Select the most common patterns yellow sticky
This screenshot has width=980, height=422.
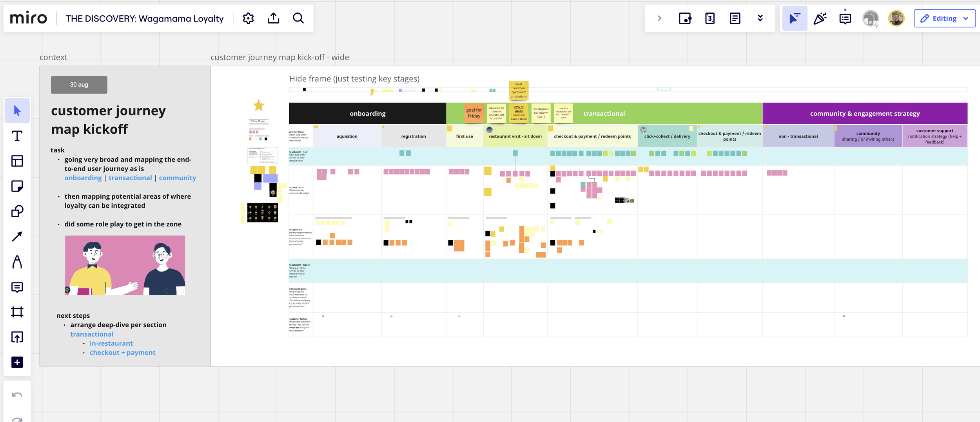point(519,91)
